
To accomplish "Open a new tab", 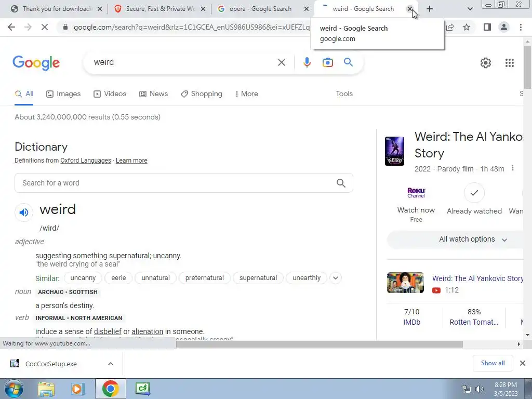I will [x=430, y=9].
